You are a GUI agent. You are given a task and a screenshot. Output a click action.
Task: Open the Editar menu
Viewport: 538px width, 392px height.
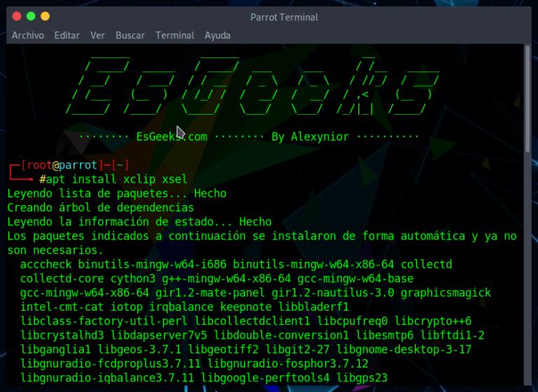click(x=67, y=35)
